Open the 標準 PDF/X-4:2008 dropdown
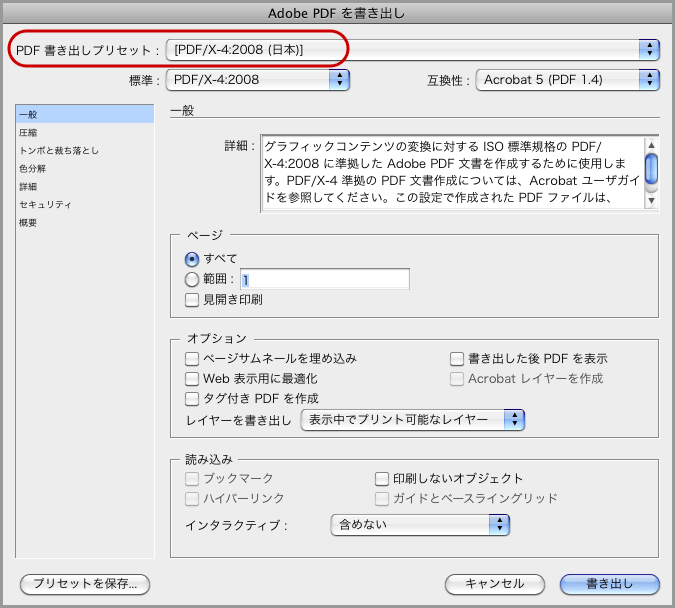675x608 pixels. (257, 80)
